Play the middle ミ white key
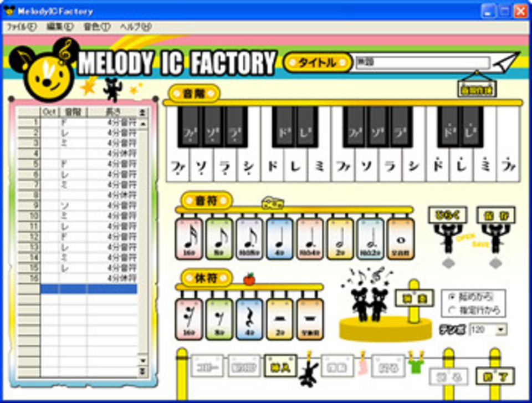 point(319,166)
